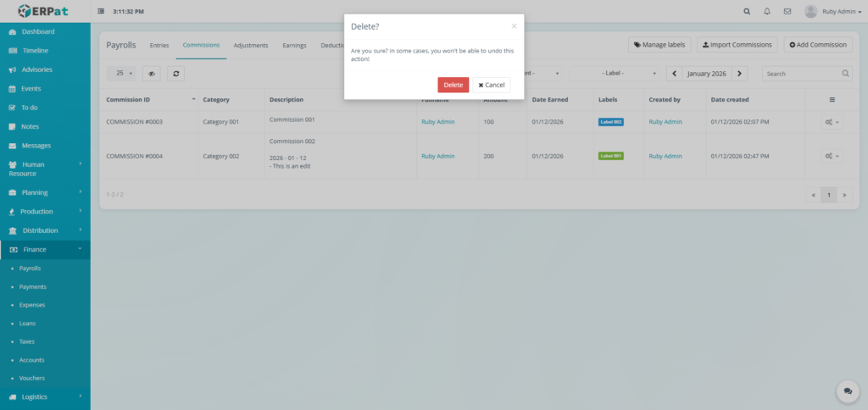The image size is (868, 410).
Task: Toggle column visibility eye-slash button
Action: (151, 74)
